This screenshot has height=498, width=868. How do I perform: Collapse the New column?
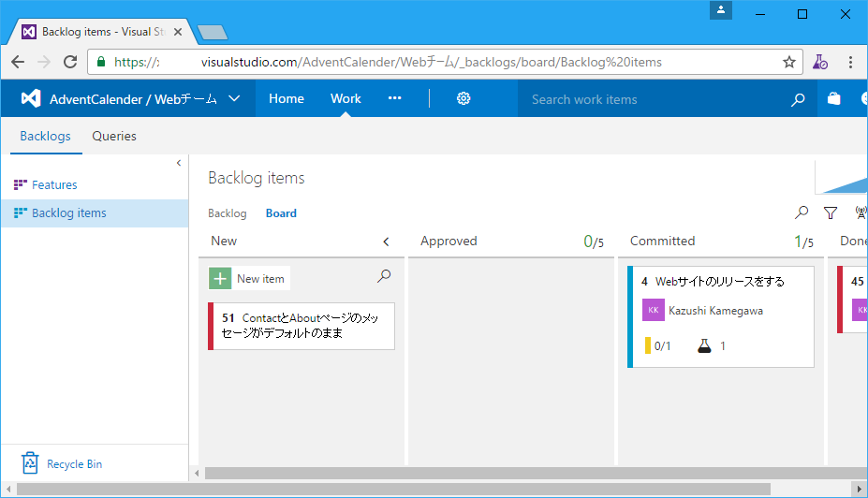386,242
